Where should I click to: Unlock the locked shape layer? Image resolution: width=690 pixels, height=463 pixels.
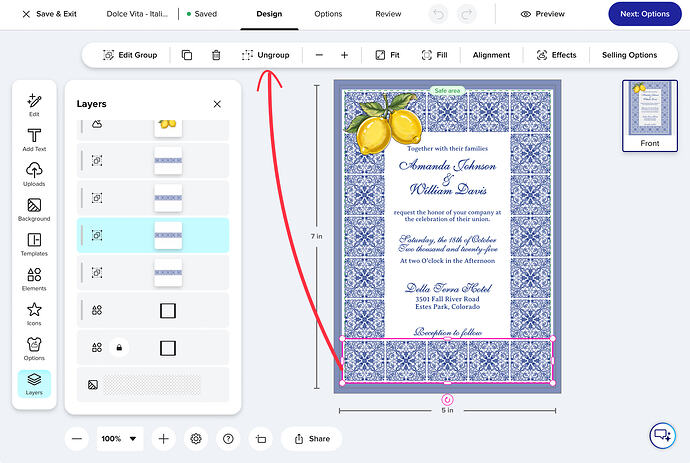pyautogui.click(x=119, y=348)
